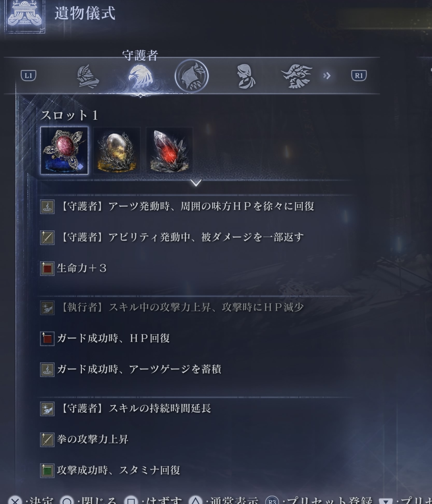Click the R1 next character button
Image resolution: width=432 pixels, height=504 pixels.
click(359, 76)
